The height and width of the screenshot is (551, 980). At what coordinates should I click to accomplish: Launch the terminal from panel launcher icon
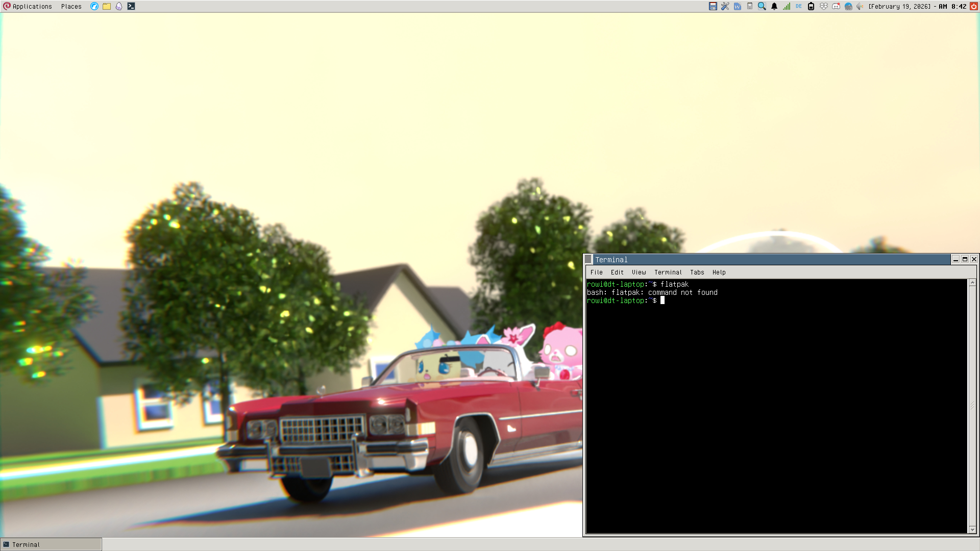pyautogui.click(x=131, y=6)
